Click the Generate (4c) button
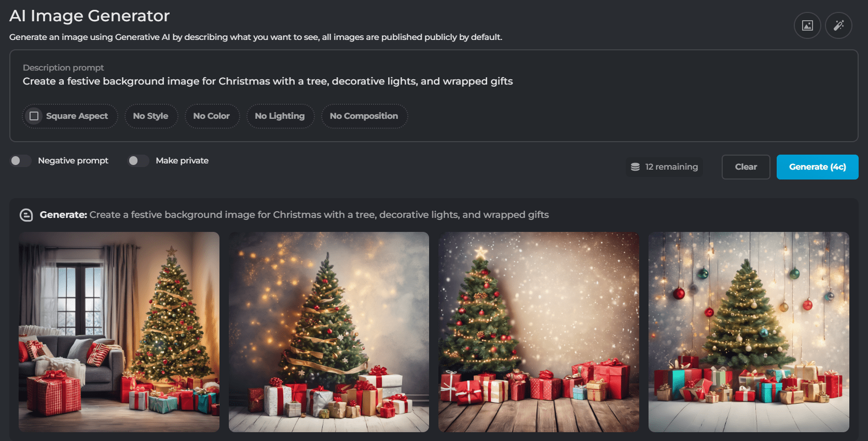 (817, 167)
